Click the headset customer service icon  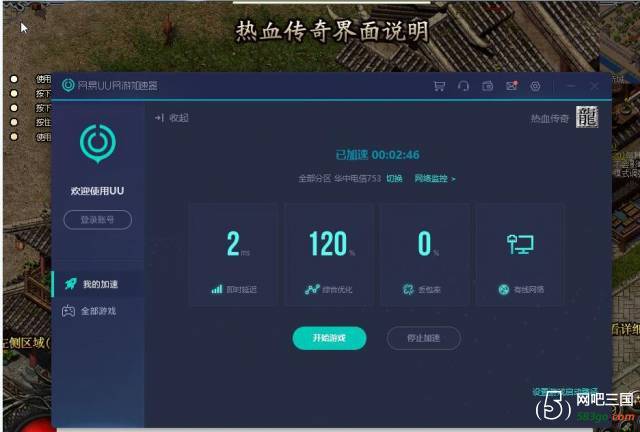463,86
